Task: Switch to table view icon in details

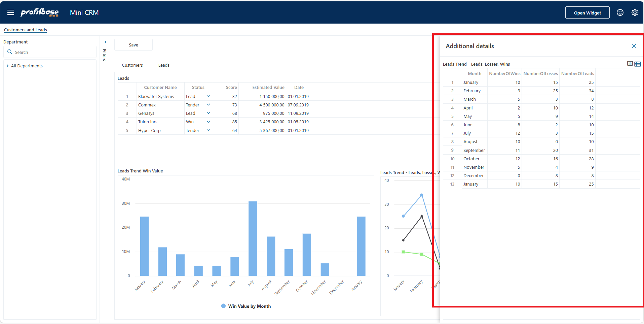Action: (637, 64)
